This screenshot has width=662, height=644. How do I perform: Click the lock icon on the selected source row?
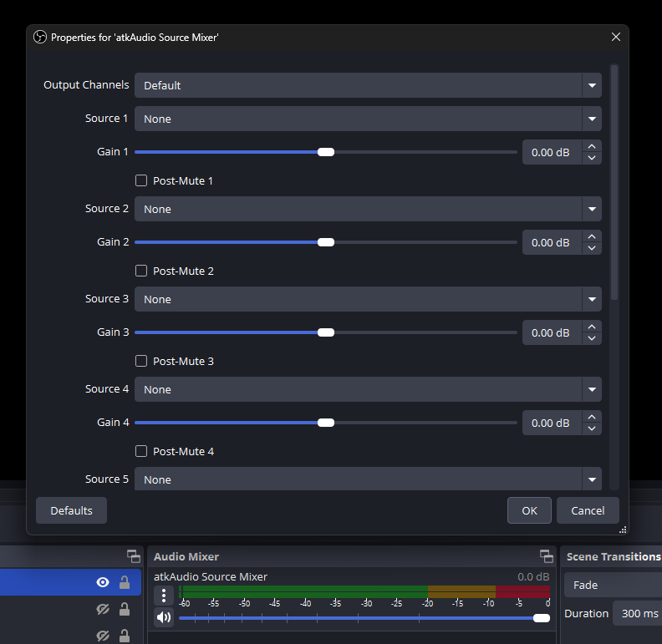tap(125, 583)
